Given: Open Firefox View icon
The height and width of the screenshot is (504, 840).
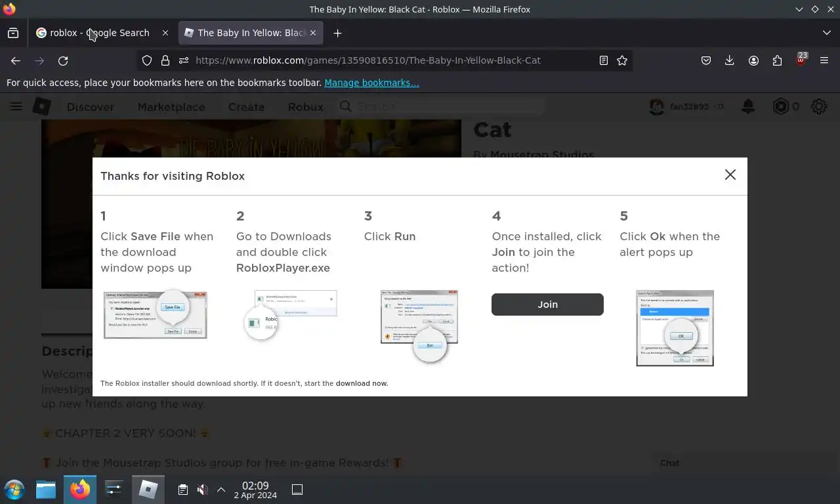Looking at the screenshot, I should (13, 33).
